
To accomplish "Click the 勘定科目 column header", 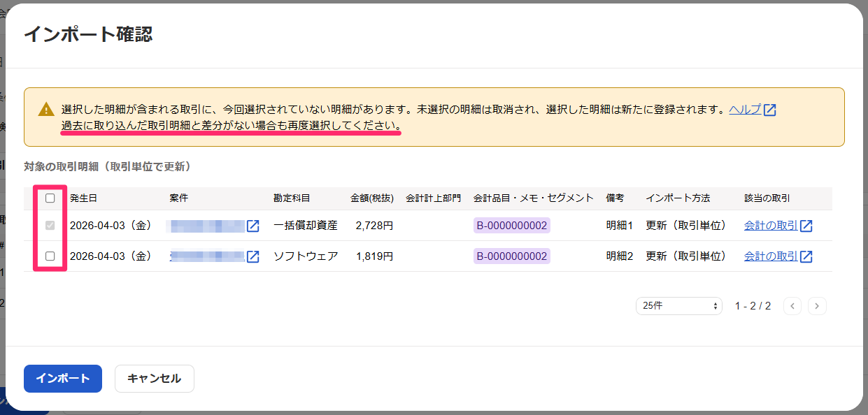I will (x=292, y=198).
